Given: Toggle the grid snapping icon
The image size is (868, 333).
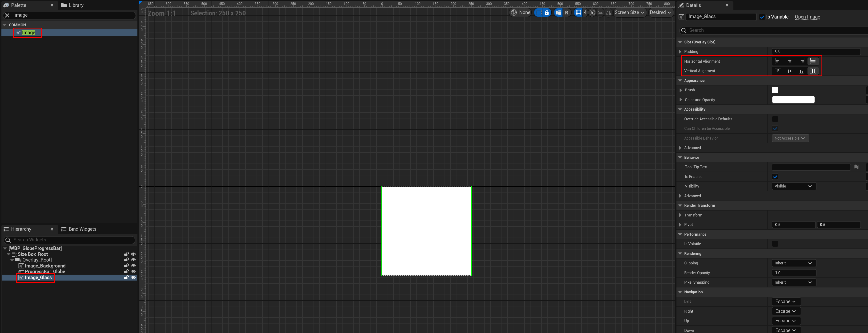Looking at the screenshot, I should point(578,13).
